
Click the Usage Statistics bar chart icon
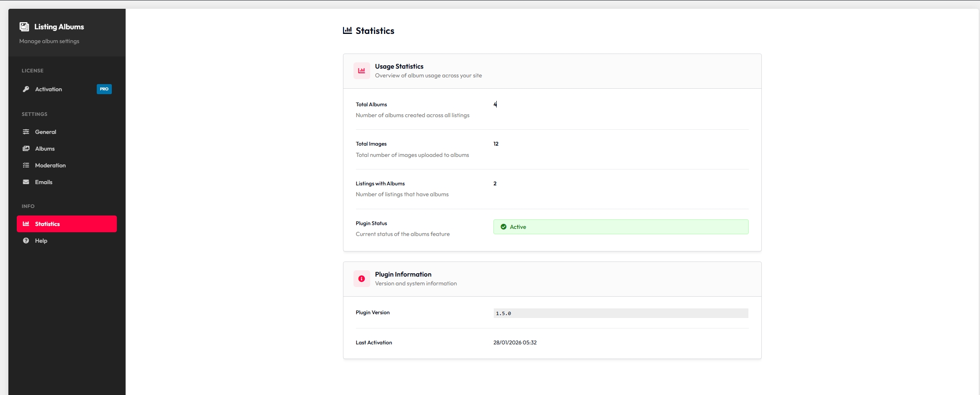pyautogui.click(x=361, y=70)
